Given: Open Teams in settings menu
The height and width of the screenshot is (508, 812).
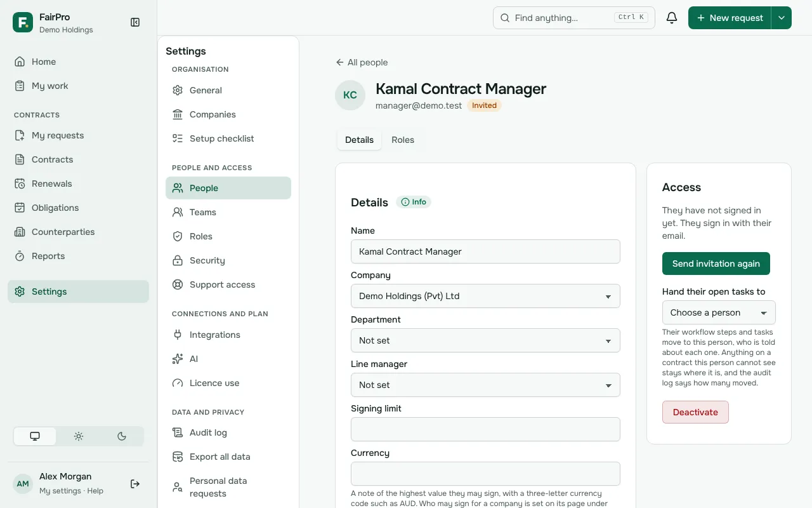Looking at the screenshot, I should 228,212.
